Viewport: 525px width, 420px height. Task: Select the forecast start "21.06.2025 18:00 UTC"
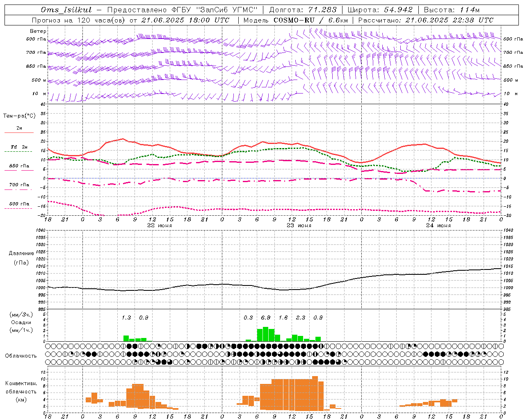[x=185, y=20]
